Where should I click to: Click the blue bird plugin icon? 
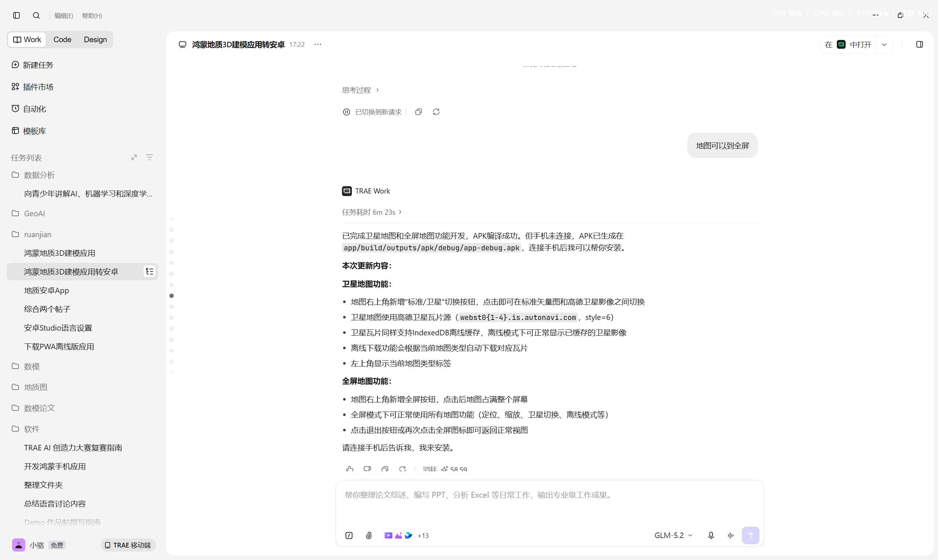(x=409, y=535)
